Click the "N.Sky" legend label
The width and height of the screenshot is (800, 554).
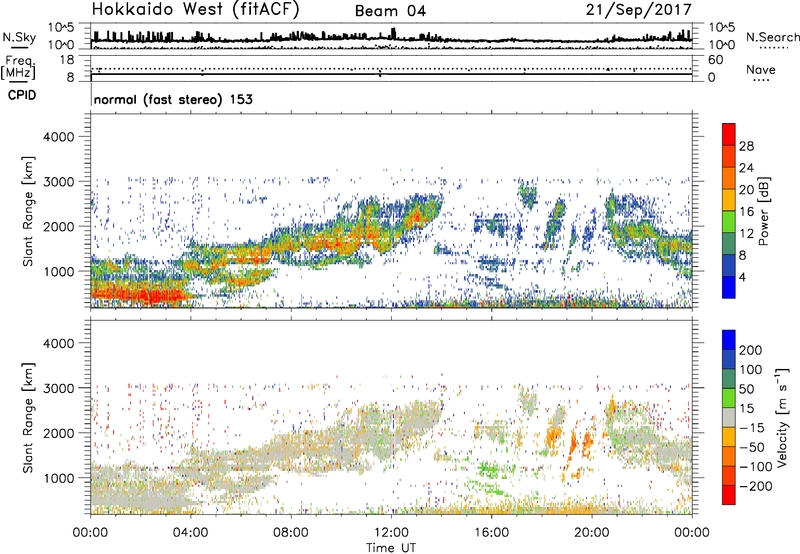(19, 38)
